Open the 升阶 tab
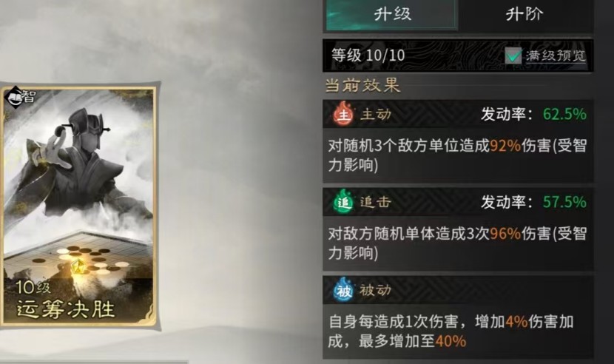614x364 pixels. pyautogui.click(x=524, y=15)
